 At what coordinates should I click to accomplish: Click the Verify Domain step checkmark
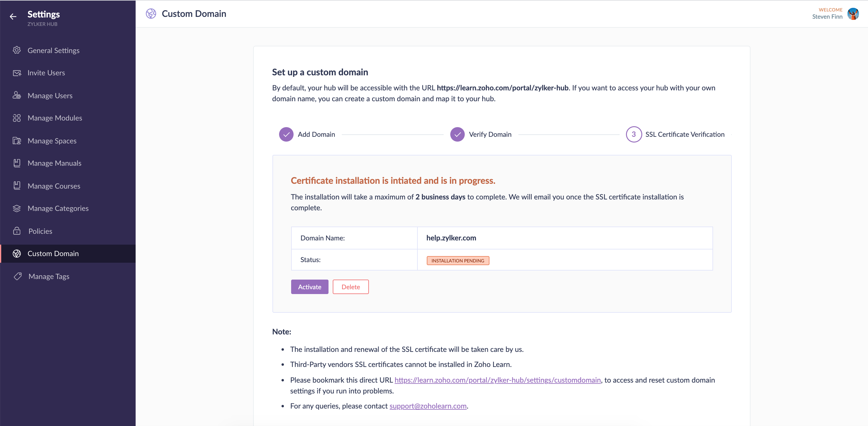pyautogui.click(x=457, y=134)
